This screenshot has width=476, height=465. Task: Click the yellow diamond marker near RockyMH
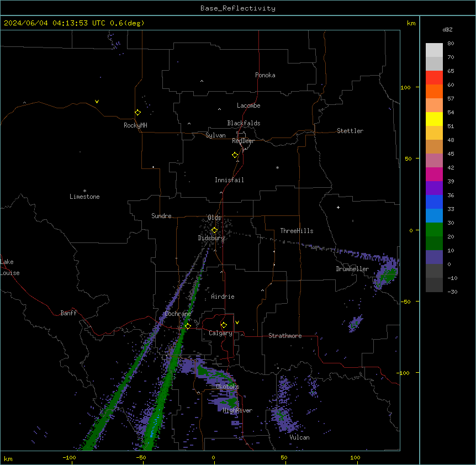[x=138, y=113]
